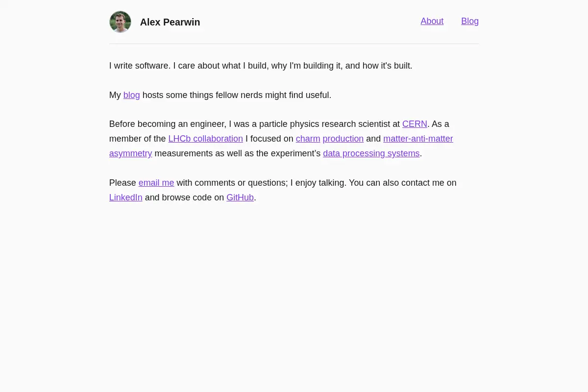Follow the inline 'blog' link after 'My'

(132, 95)
